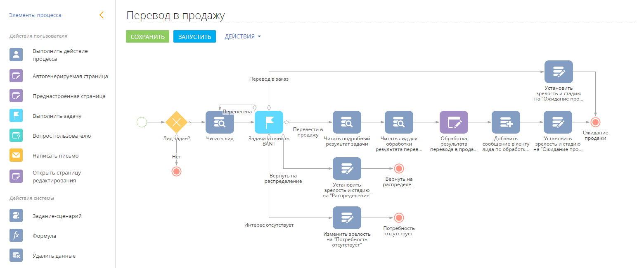Select the 'Выполнить действие процесса' element icon

pos(16,55)
